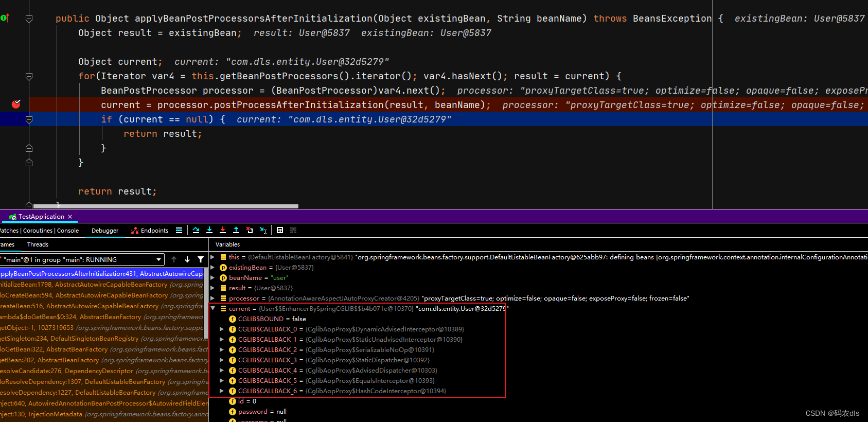Click the field icon of CGLIB$BOUND
868x422 pixels.
pos(233,319)
